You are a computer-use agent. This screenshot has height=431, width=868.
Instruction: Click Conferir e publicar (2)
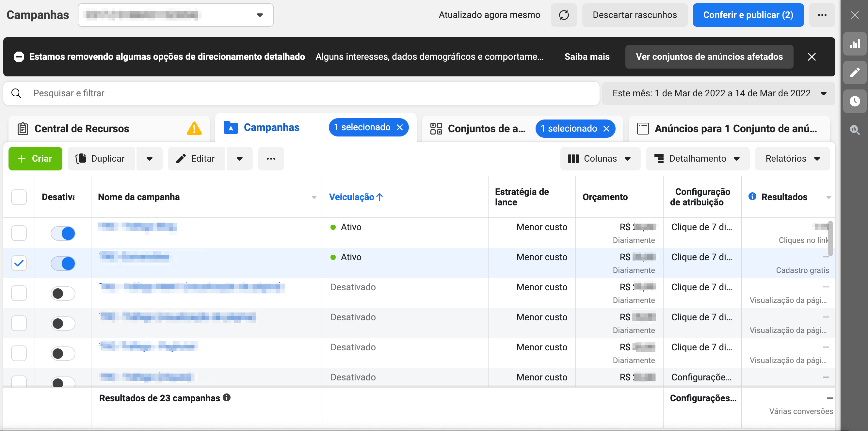point(748,15)
